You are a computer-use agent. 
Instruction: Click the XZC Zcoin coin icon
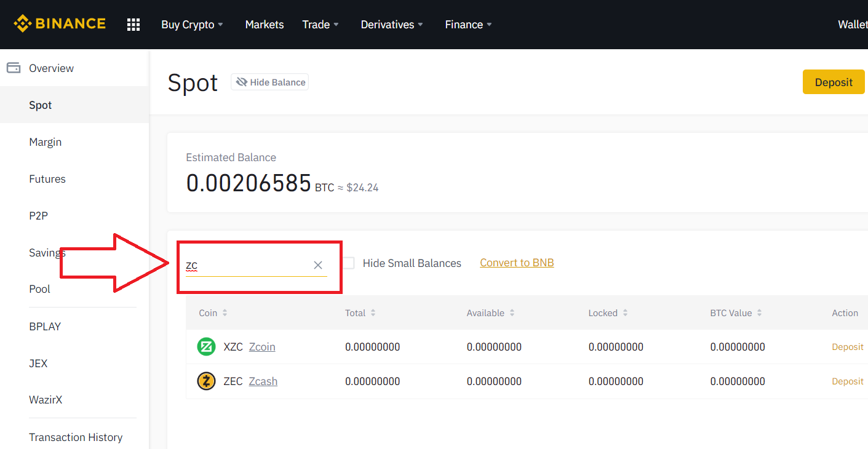tap(206, 347)
